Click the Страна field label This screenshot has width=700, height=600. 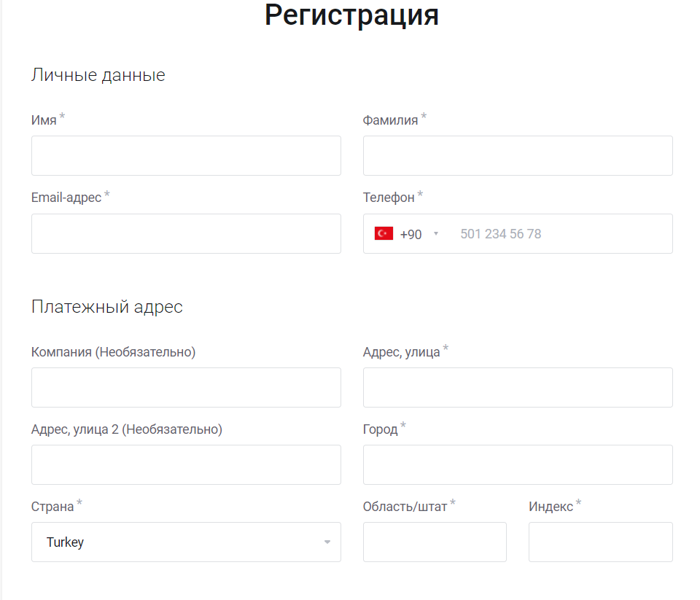coord(52,507)
